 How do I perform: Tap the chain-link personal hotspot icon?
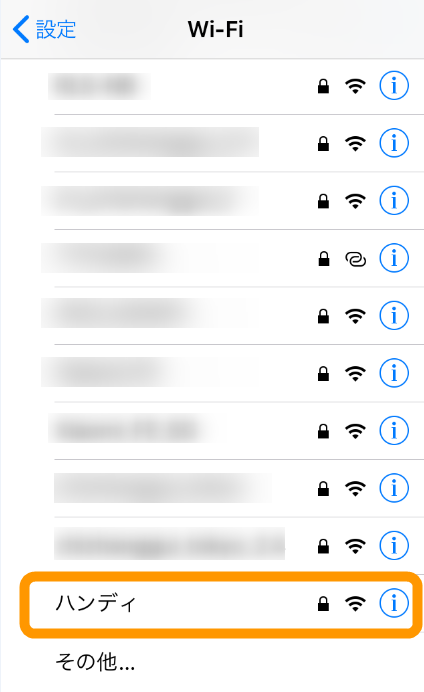click(356, 259)
